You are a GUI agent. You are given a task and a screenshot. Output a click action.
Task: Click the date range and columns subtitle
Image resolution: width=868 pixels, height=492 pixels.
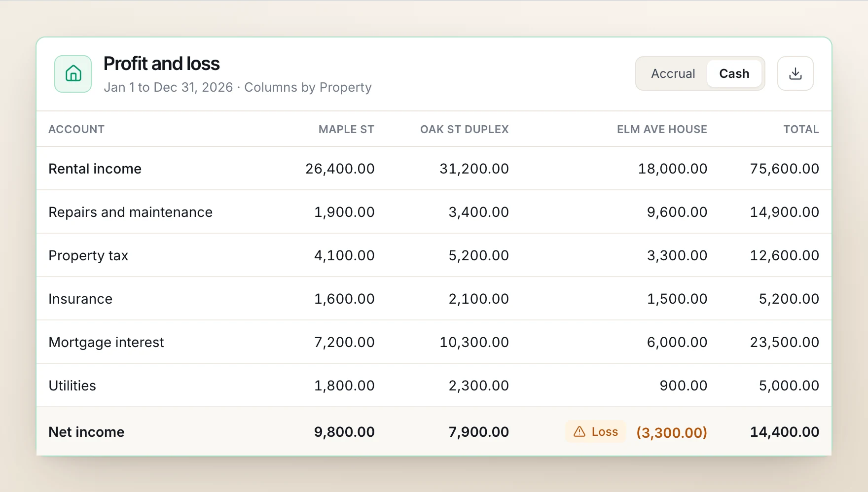click(x=238, y=87)
